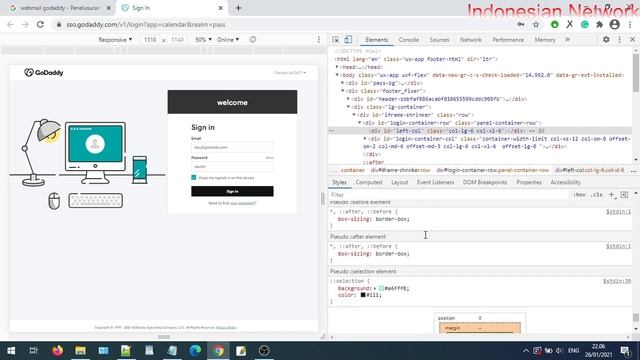The image size is (640, 360).
Task: Click the styles Filter input
Action: pos(449,195)
